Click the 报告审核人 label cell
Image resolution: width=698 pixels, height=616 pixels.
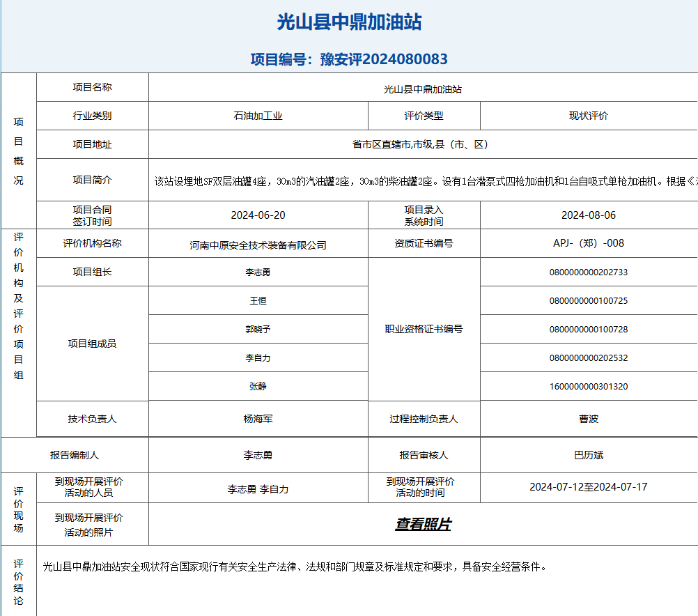point(424,455)
